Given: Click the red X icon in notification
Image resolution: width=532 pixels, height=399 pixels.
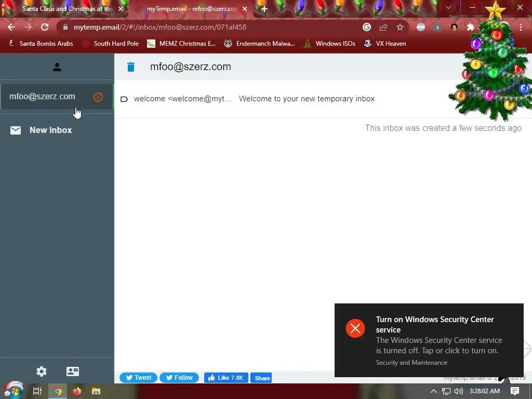Looking at the screenshot, I should [x=355, y=328].
